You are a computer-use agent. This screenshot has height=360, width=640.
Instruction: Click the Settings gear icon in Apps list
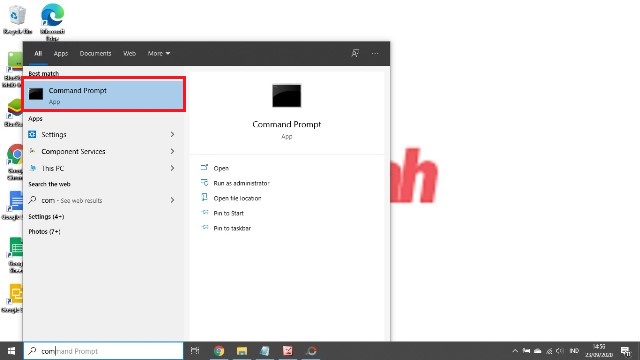[x=32, y=134]
